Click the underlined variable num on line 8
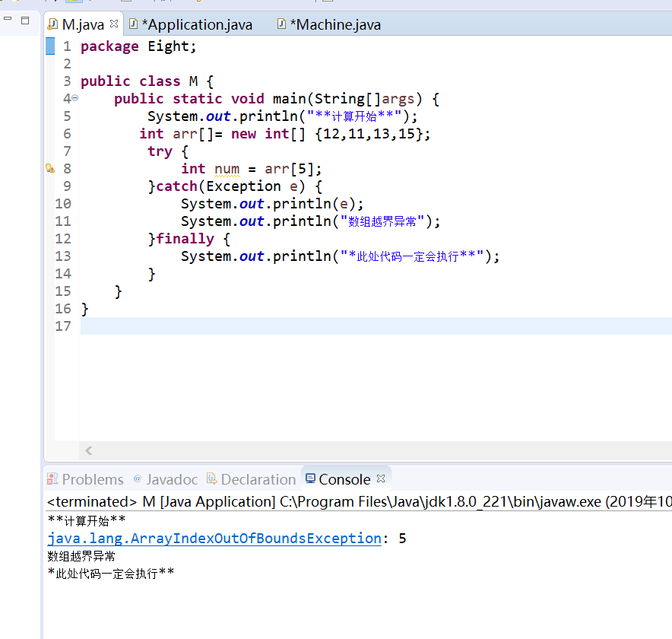 tap(227, 169)
